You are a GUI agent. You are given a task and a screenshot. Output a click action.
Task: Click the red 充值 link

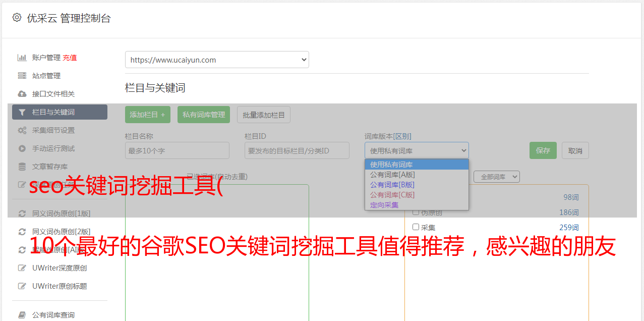(70, 58)
